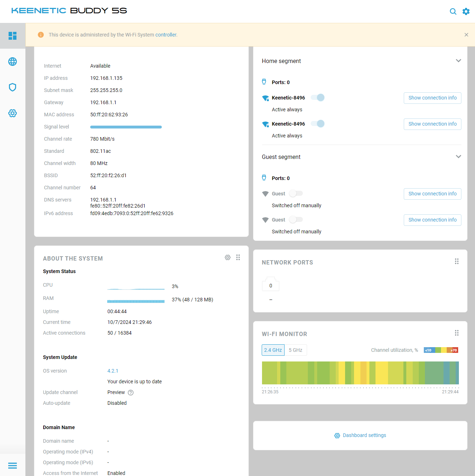Disable the first Keenetic-8496 Wi-Fi network
Image resolution: width=475 pixels, height=476 pixels.
(318, 97)
